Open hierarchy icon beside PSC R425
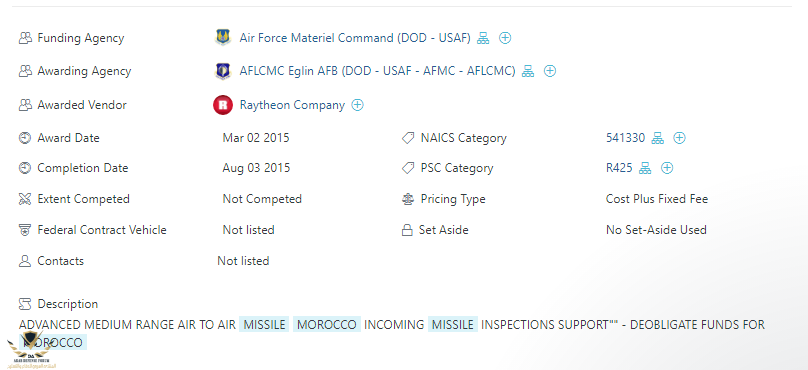808x370 pixels. (645, 168)
